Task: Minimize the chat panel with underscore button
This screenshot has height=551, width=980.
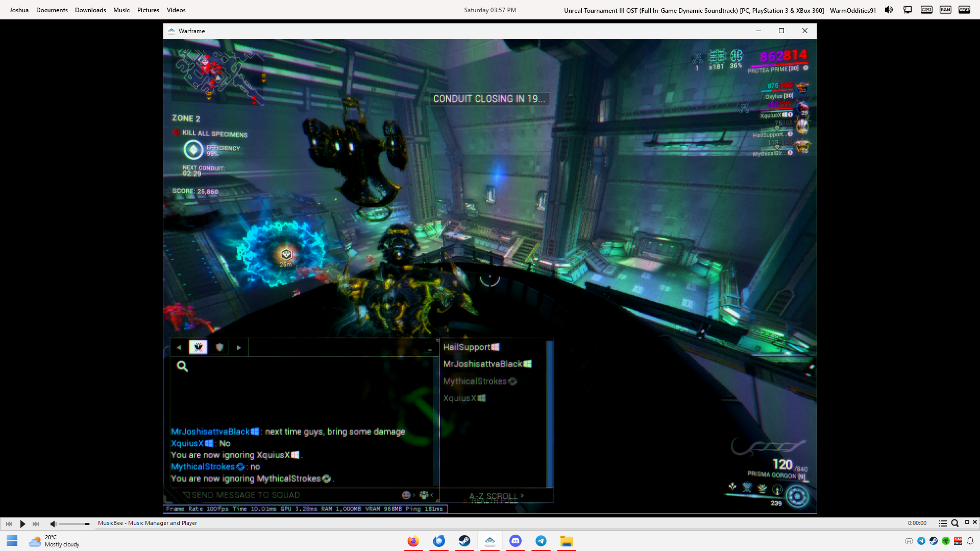Action: [x=430, y=349]
